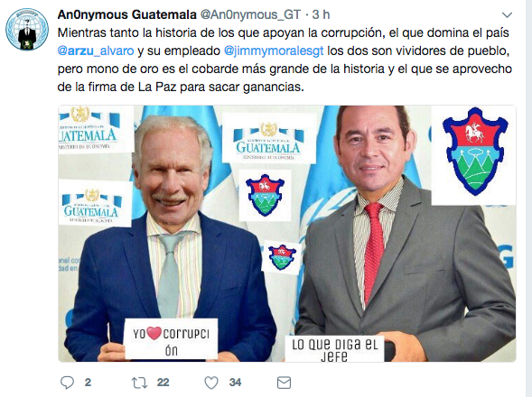View the 34 likes count
The image size is (532, 397).
[x=235, y=383]
